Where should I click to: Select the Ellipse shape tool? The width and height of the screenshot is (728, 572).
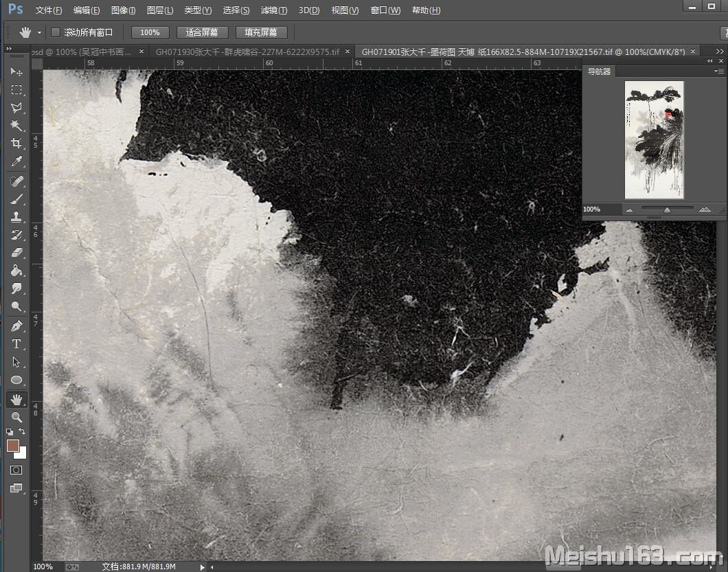tap(16, 380)
